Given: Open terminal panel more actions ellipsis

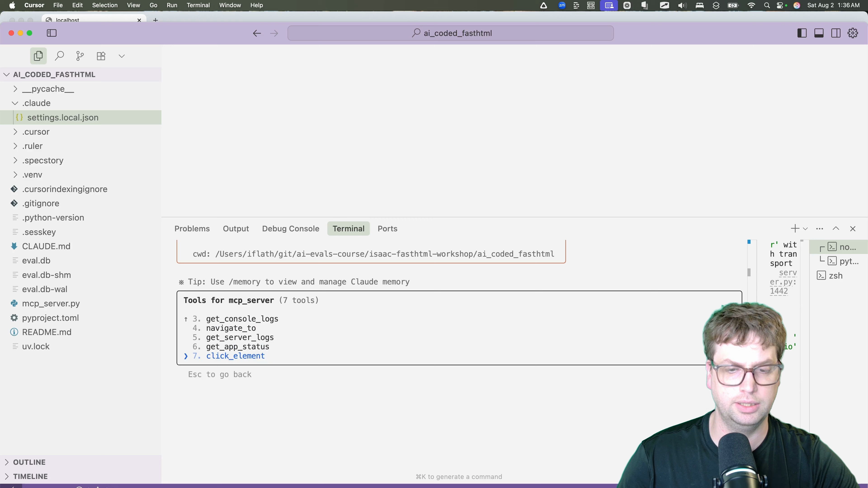Looking at the screenshot, I should point(819,229).
